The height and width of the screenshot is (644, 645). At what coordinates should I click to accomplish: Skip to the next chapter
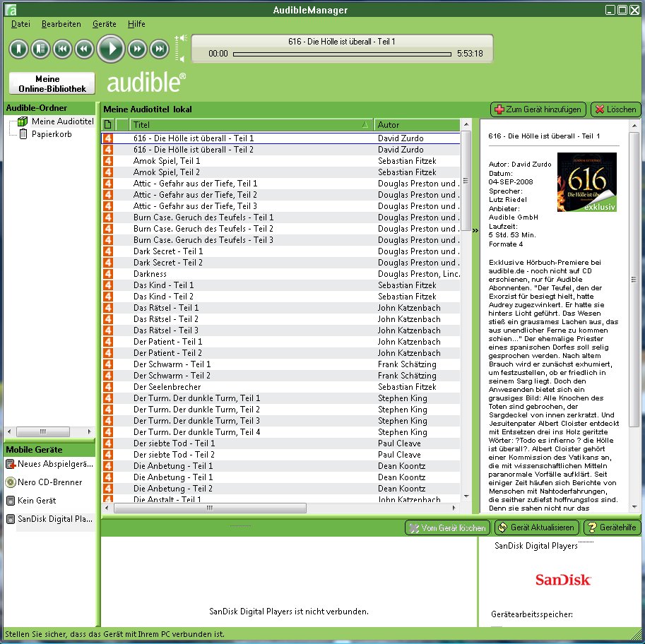tap(159, 49)
